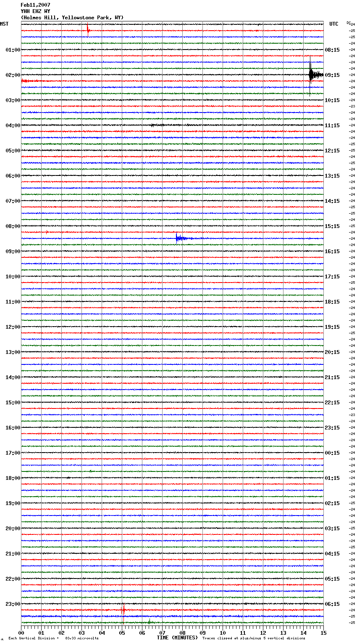
Task: Click the red coda at start of 02:15 MST trace
Action: 31,81
